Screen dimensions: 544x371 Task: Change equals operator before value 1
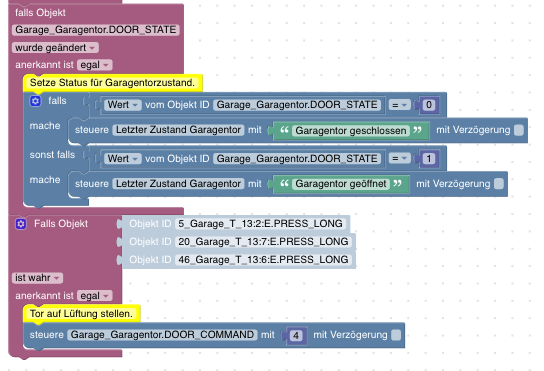399,159
